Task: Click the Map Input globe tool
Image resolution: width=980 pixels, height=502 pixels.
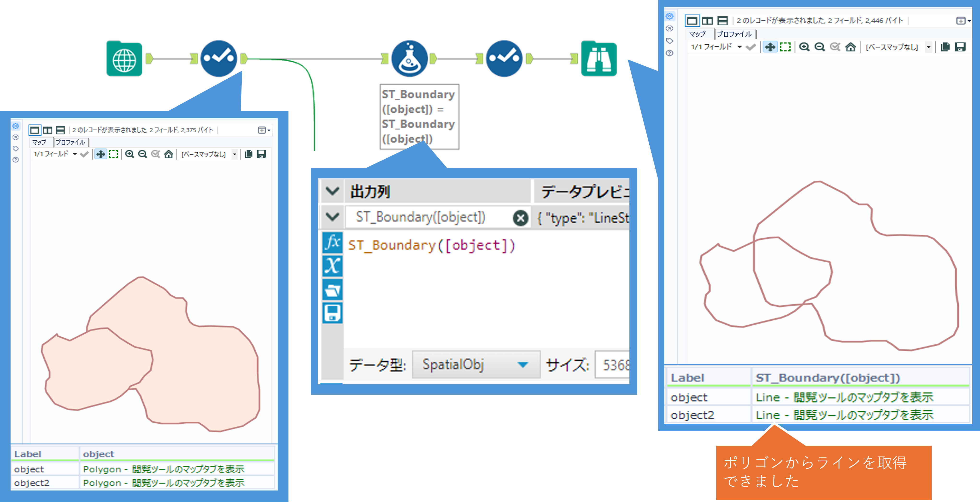Action: [x=124, y=59]
